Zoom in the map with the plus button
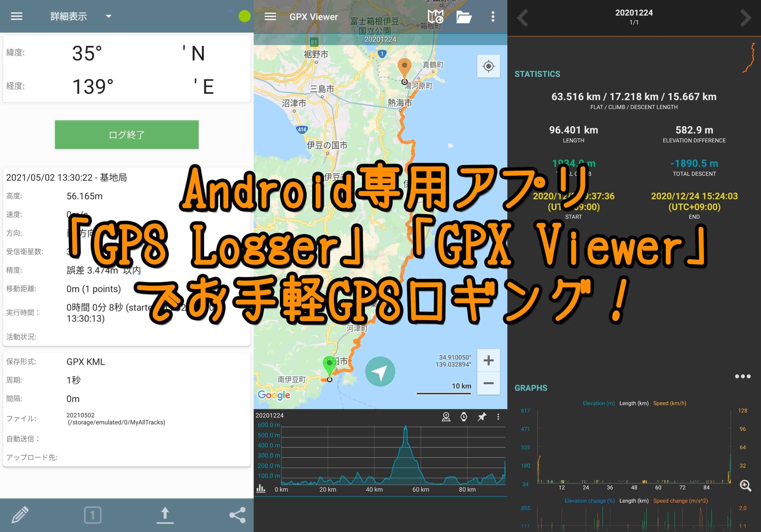761x532 pixels. click(488, 360)
